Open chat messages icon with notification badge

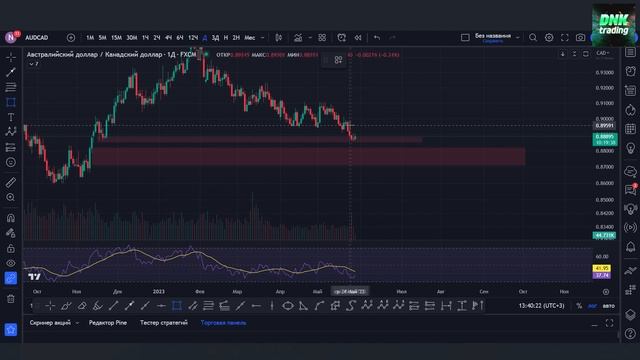[631, 189]
